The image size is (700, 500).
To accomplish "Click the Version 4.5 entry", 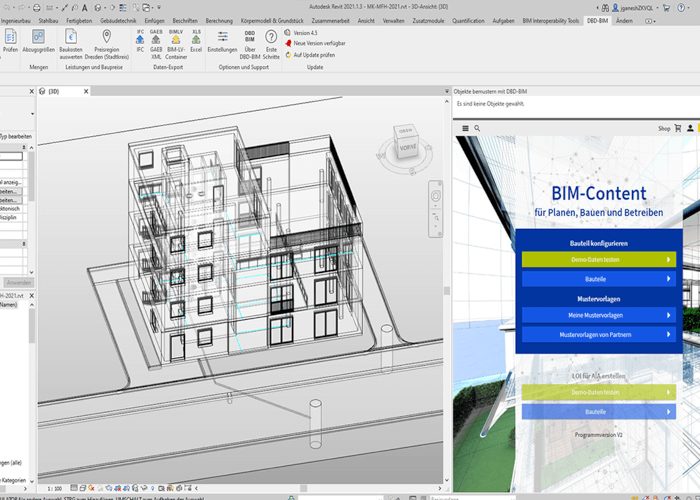I will 301,33.
